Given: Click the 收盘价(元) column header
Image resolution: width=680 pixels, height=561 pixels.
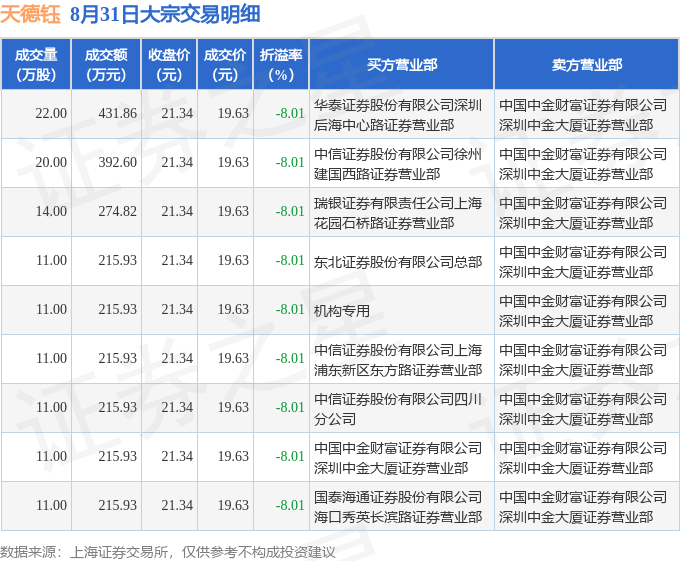Looking at the screenshot, I should point(169,65).
